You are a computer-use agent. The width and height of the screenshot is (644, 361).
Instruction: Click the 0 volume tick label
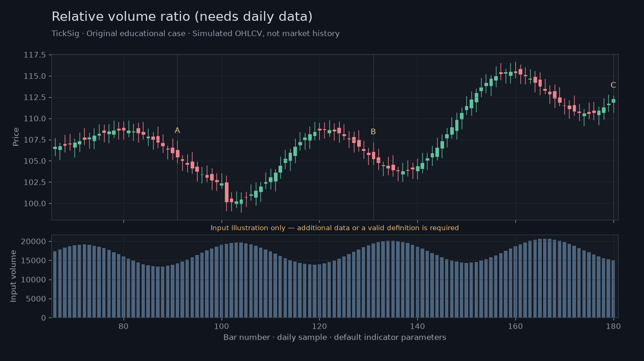coord(44,318)
